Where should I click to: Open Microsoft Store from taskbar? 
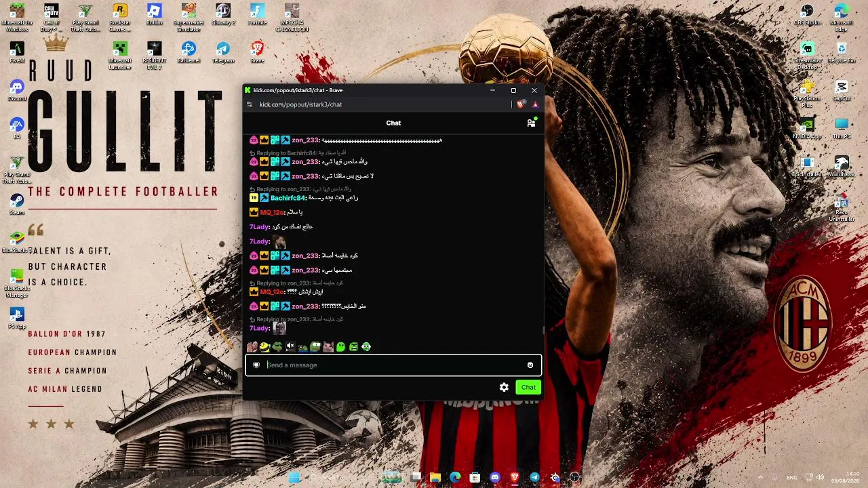(x=475, y=477)
